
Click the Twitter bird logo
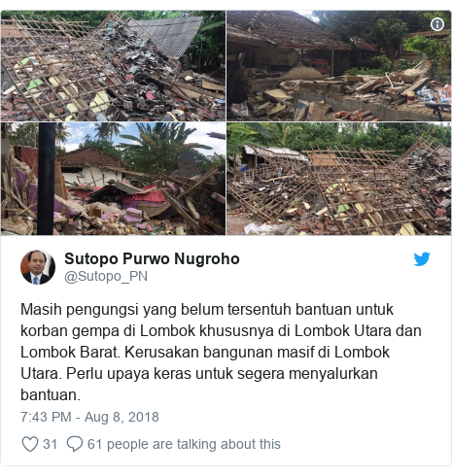[x=422, y=259]
